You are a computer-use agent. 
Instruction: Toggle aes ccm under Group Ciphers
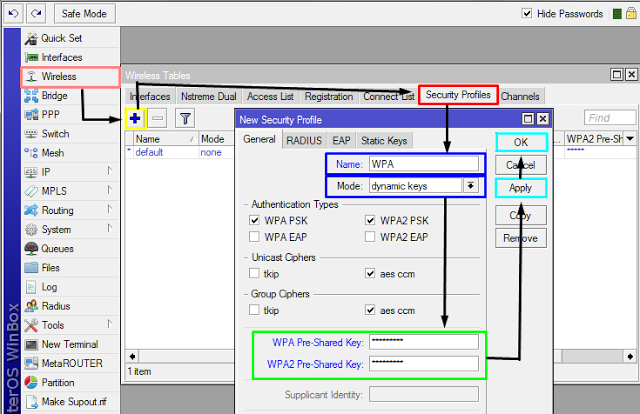(x=370, y=310)
